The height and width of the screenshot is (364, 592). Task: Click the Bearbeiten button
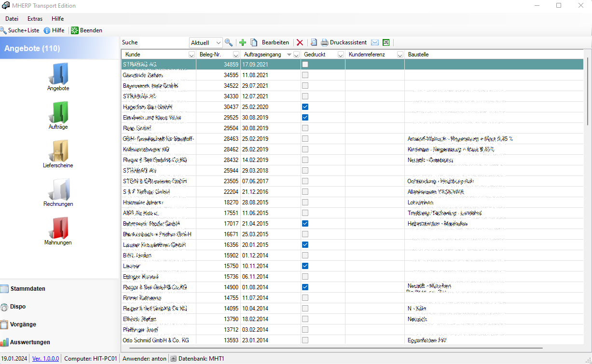[x=275, y=42]
